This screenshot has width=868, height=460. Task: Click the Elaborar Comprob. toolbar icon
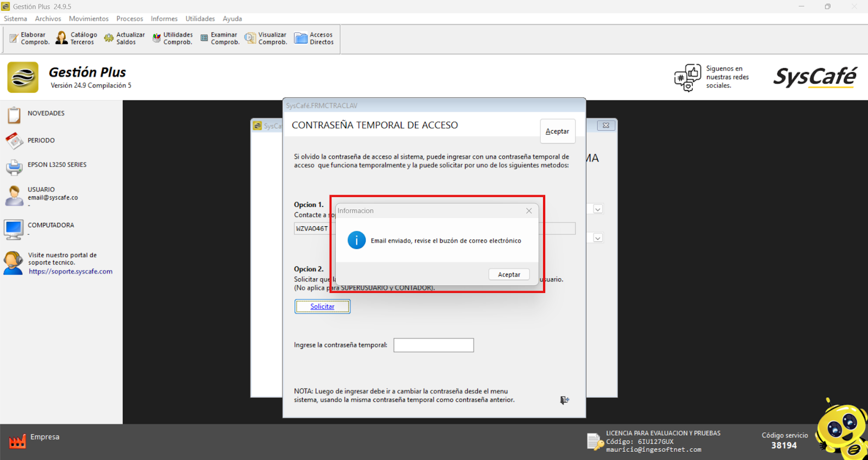(14, 39)
